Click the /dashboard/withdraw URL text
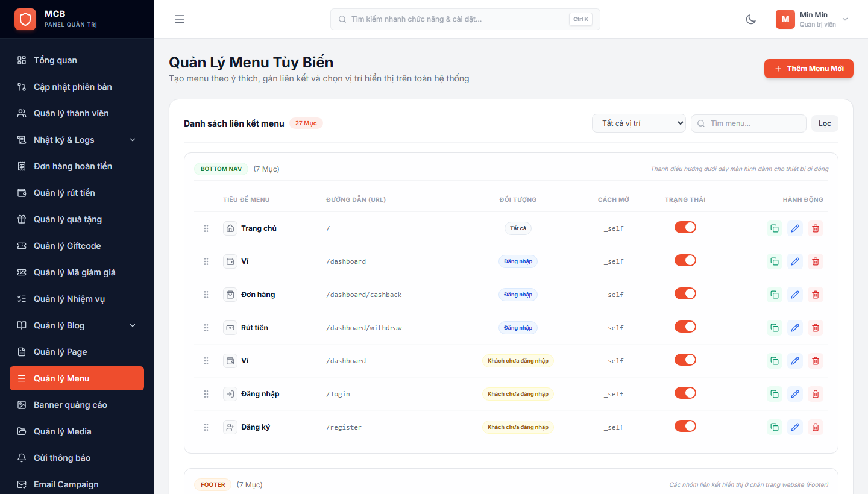 [364, 328]
